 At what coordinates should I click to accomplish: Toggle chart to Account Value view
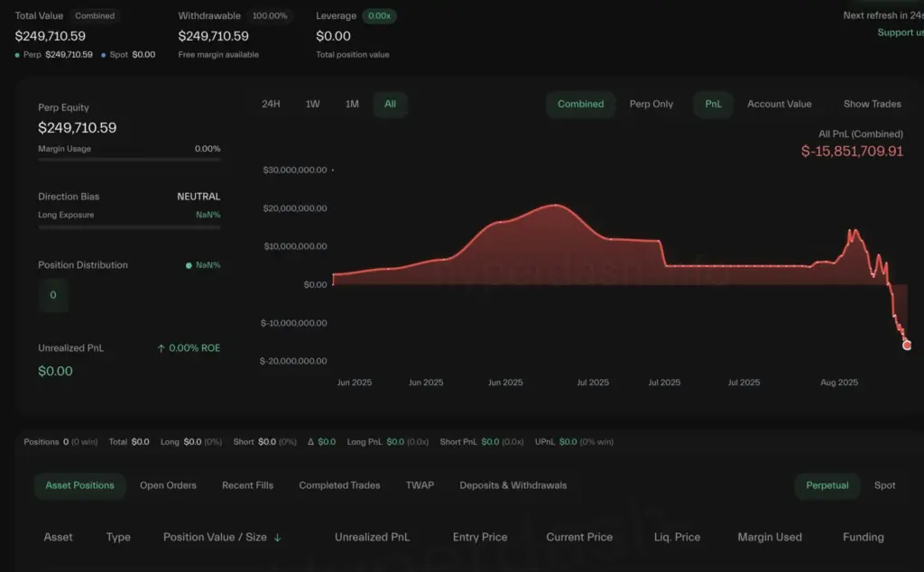click(x=779, y=105)
